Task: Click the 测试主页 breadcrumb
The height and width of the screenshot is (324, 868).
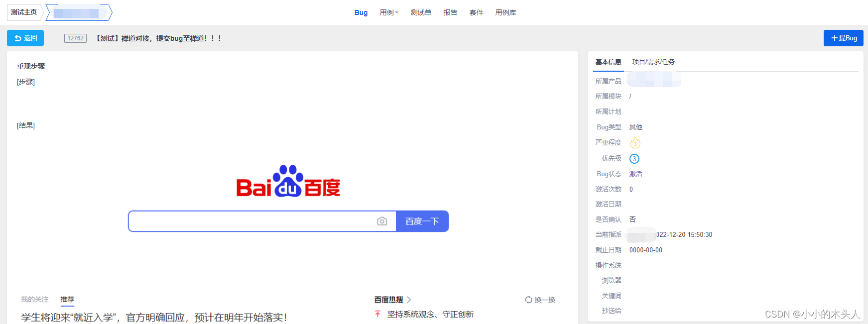Action: [24, 12]
